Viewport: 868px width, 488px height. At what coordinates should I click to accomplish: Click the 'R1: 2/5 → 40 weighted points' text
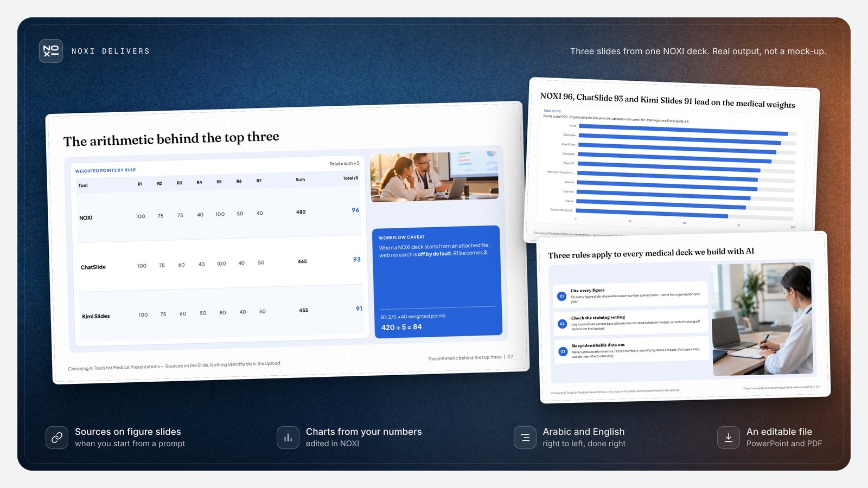pyautogui.click(x=413, y=317)
